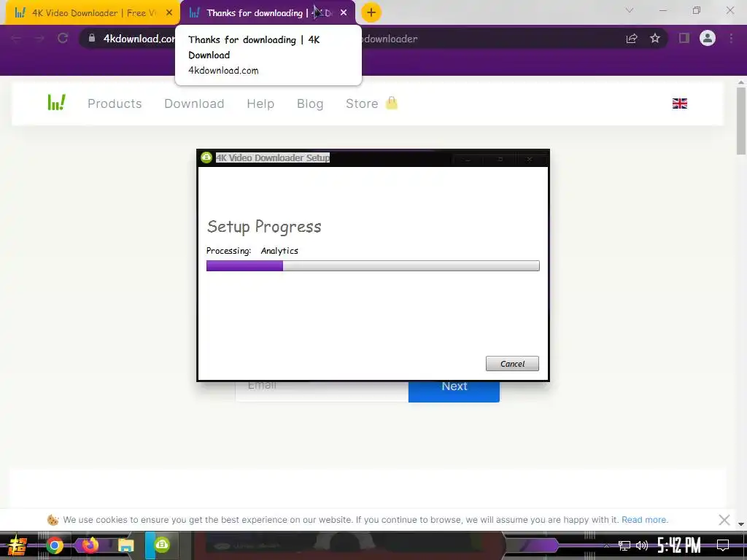Click the Email input field

point(322,391)
